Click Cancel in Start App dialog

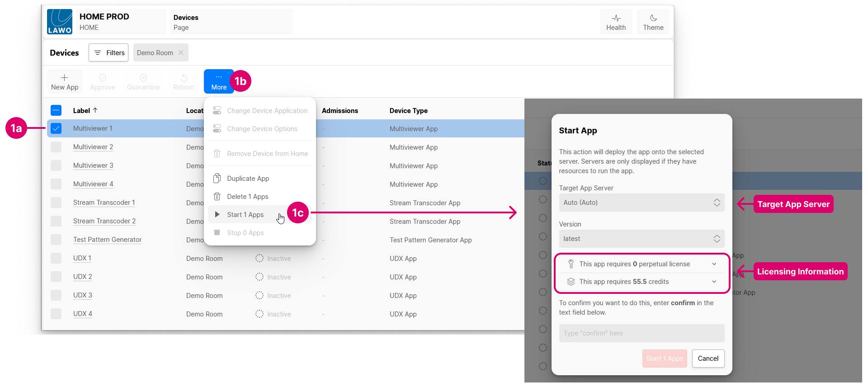click(x=708, y=359)
